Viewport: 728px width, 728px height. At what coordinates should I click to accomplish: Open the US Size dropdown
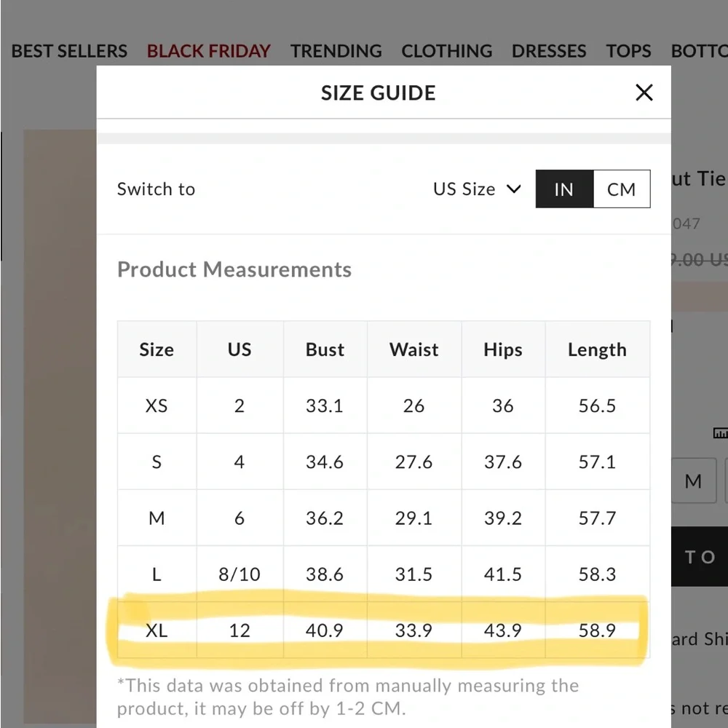click(477, 189)
